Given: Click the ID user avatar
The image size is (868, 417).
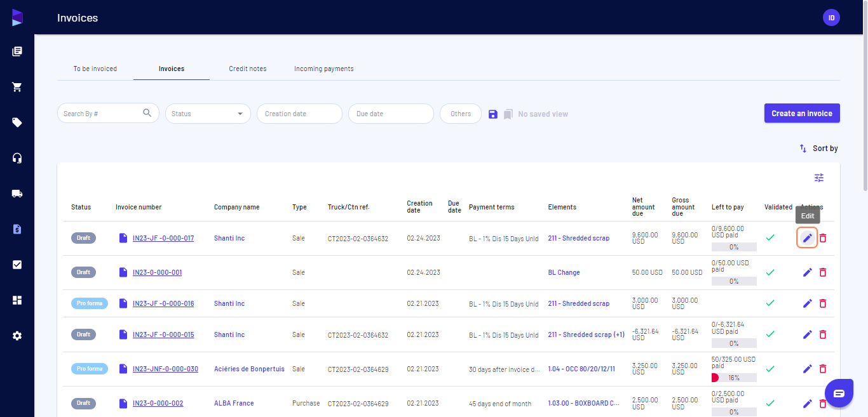Looking at the screenshot, I should pyautogui.click(x=831, y=18).
